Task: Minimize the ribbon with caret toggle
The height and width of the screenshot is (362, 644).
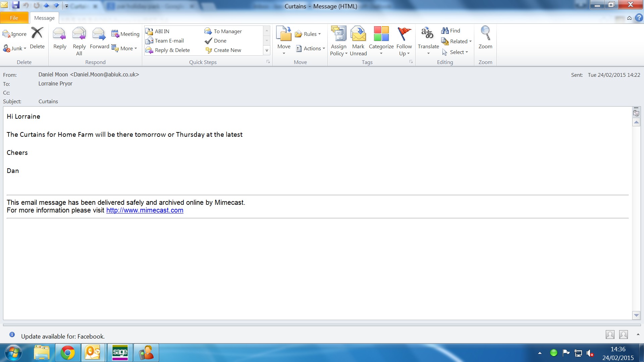Action: pyautogui.click(x=629, y=18)
